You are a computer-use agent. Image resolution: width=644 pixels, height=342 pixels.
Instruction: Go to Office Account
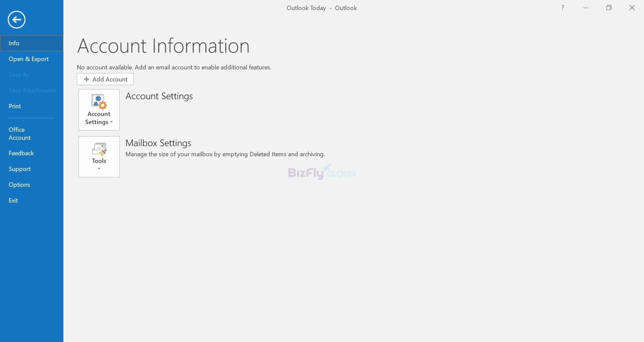pos(32,134)
